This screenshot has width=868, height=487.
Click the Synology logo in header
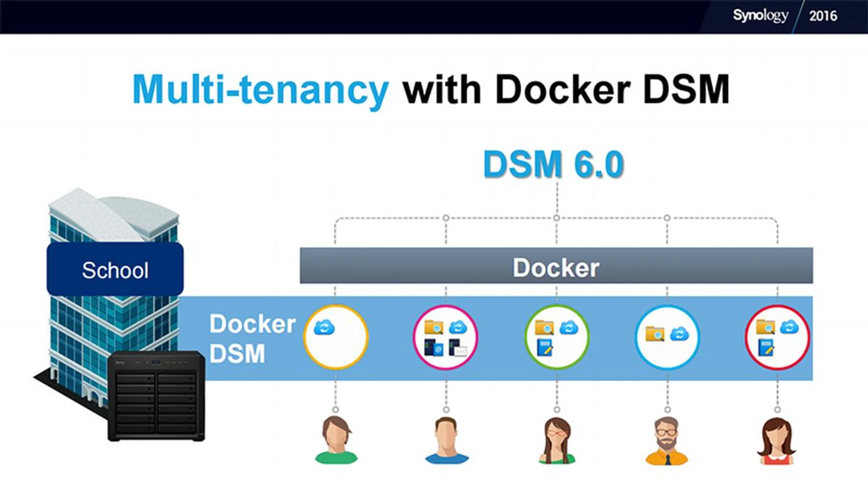(x=760, y=15)
